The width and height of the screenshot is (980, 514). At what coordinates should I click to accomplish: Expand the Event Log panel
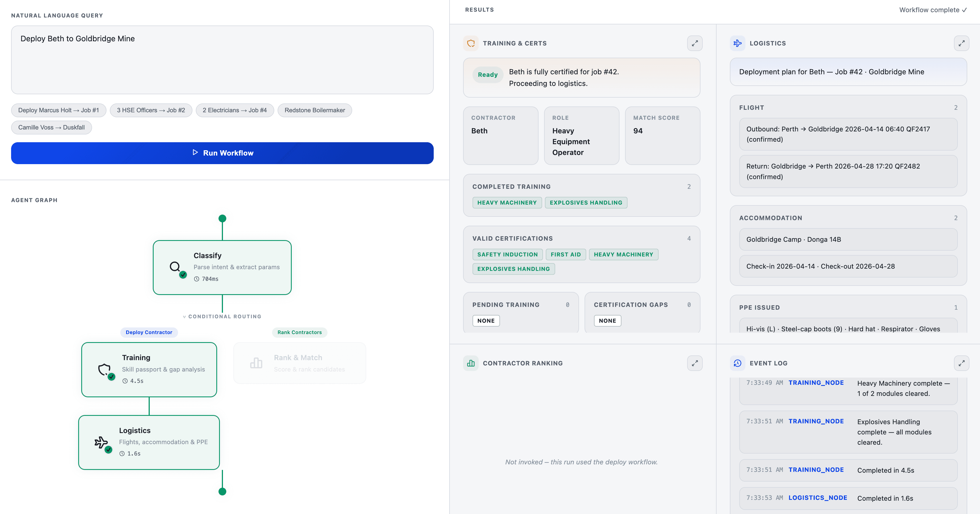(962, 363)
